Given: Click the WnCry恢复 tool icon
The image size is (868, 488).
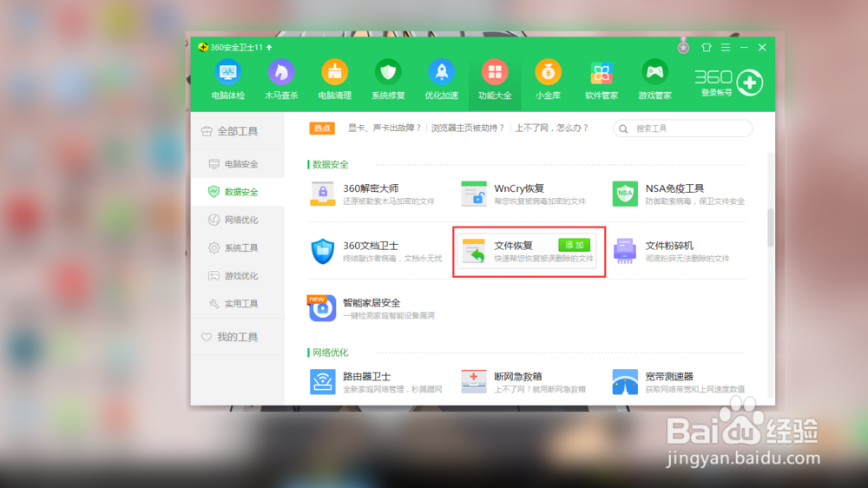Looking at the screenshot, I should pyautogui.click(x=474, y=194).
